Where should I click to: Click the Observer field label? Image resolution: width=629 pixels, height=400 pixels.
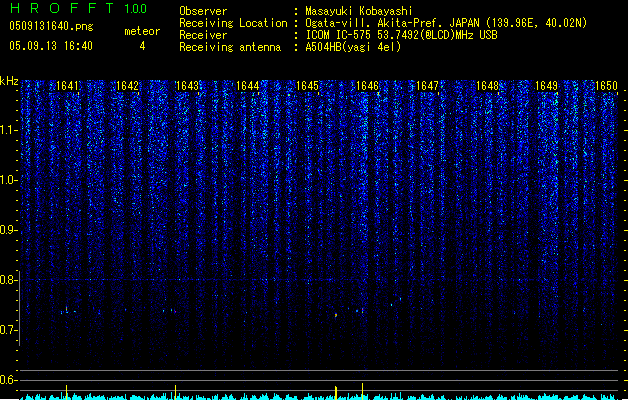pyautogui.click(x=203, y=11)
